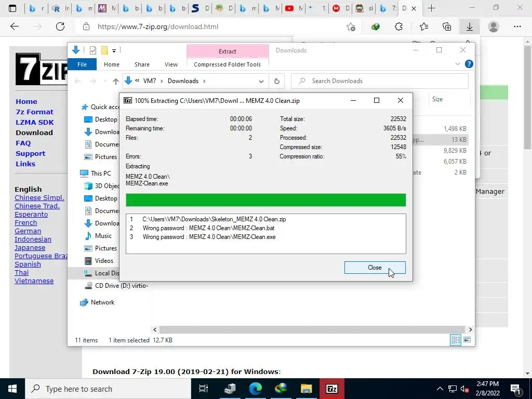532x399 pixels.
Task: Open the Home ribbon tab
Action: tap(111, 64)
